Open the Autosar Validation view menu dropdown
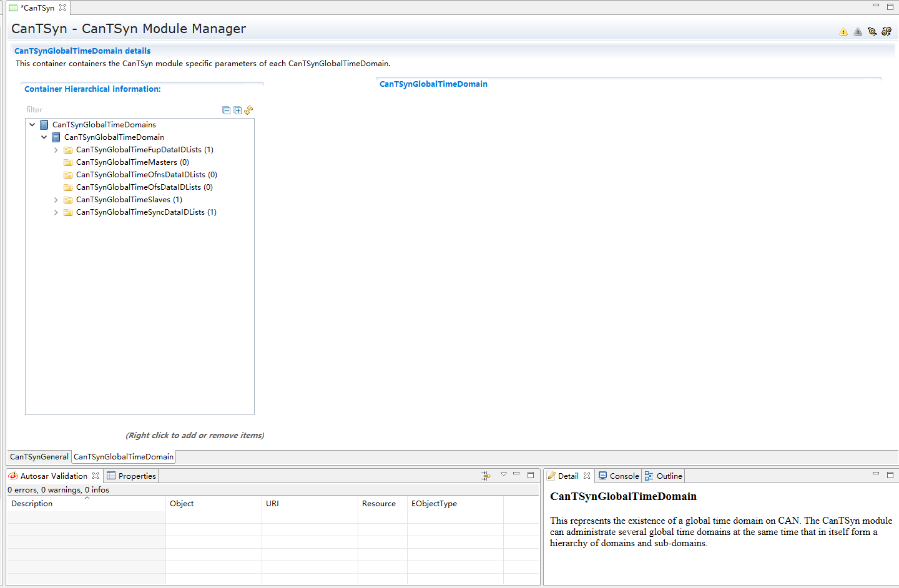The image size is (899, 588). pos(504,475)
